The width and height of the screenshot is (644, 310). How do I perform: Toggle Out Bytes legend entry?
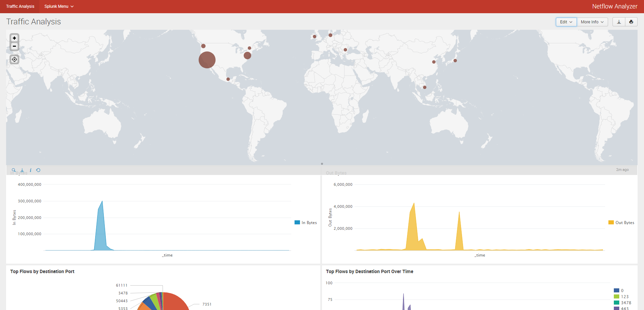coord(621,223)
